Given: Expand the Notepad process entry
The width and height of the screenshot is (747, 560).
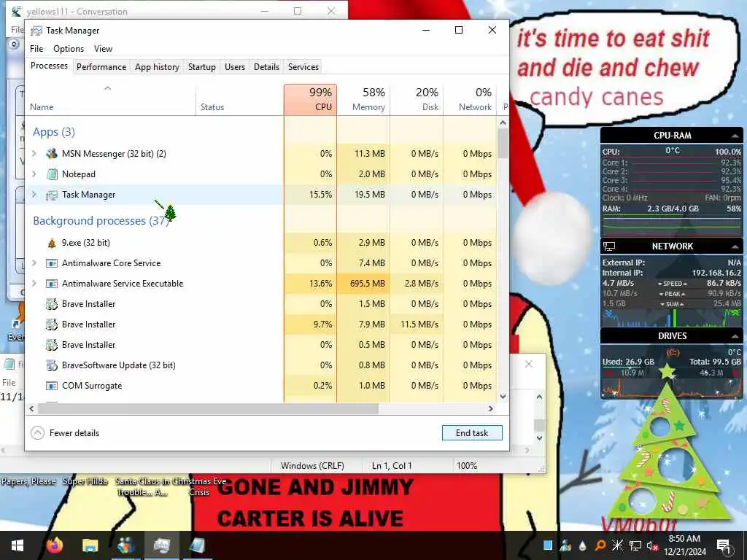Looking at the screenshot, I should [34, 174].
